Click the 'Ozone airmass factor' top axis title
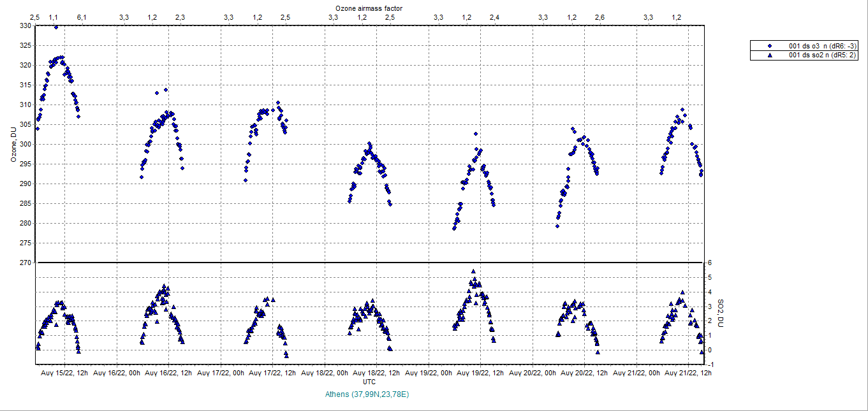 point(369,7)
